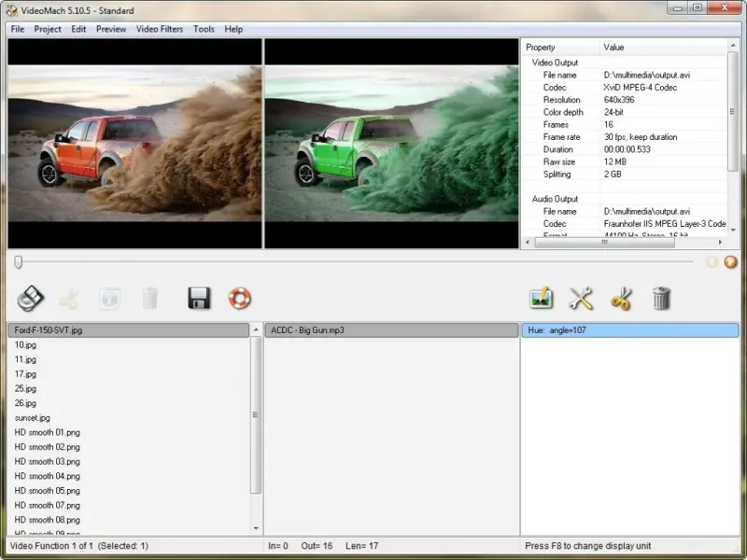Click the film reel open-media icon
747x560 pixels.
(31, 298)
